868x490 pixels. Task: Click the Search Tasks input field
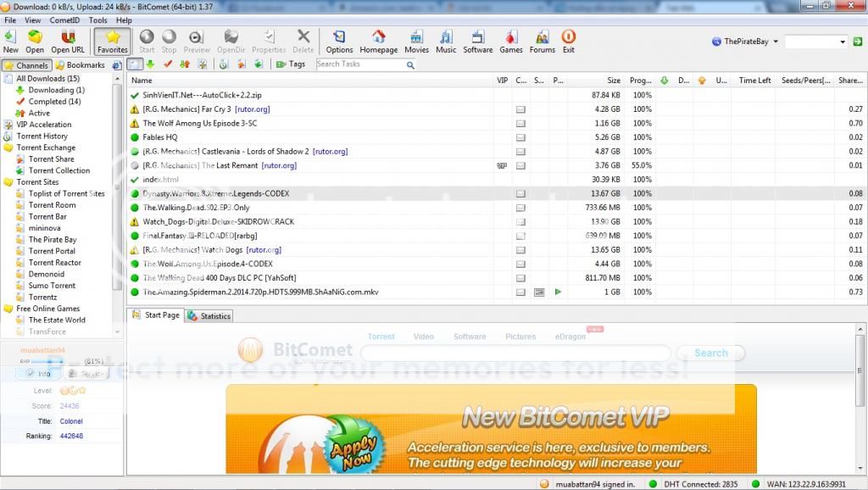(x=360, y=64)
